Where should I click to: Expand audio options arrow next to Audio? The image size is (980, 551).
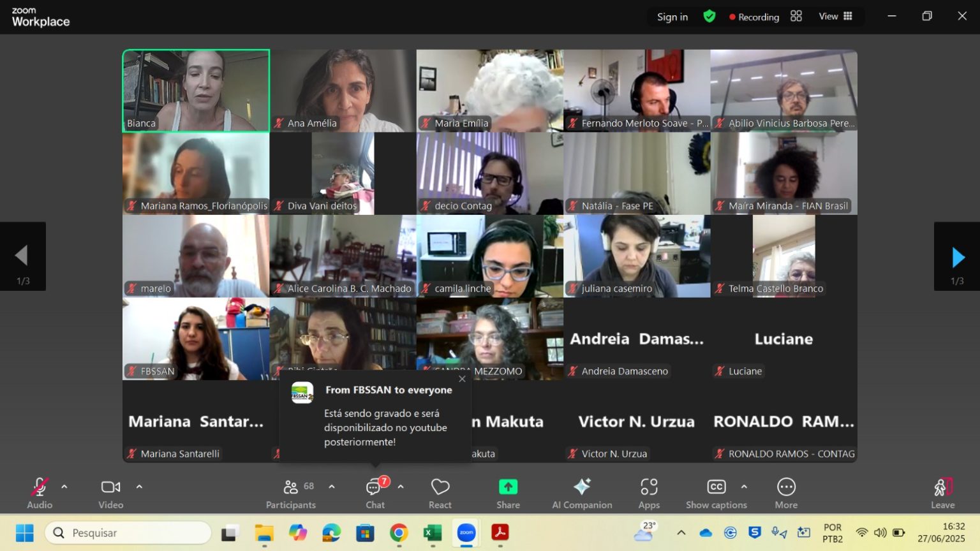(x=64, y=487)
